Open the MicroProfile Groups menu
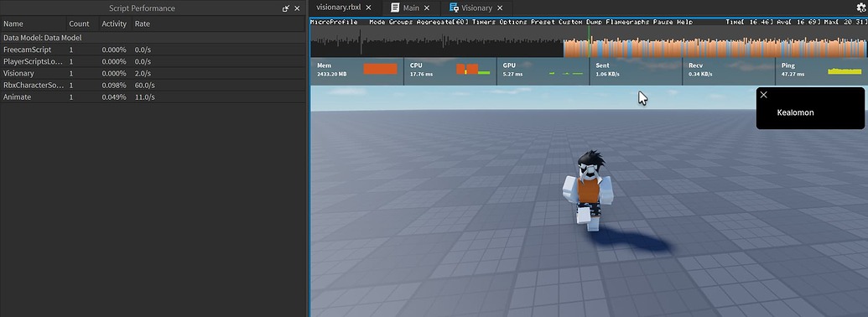The width and height of the screenshot is (868, 317). (x=401, y=22)
